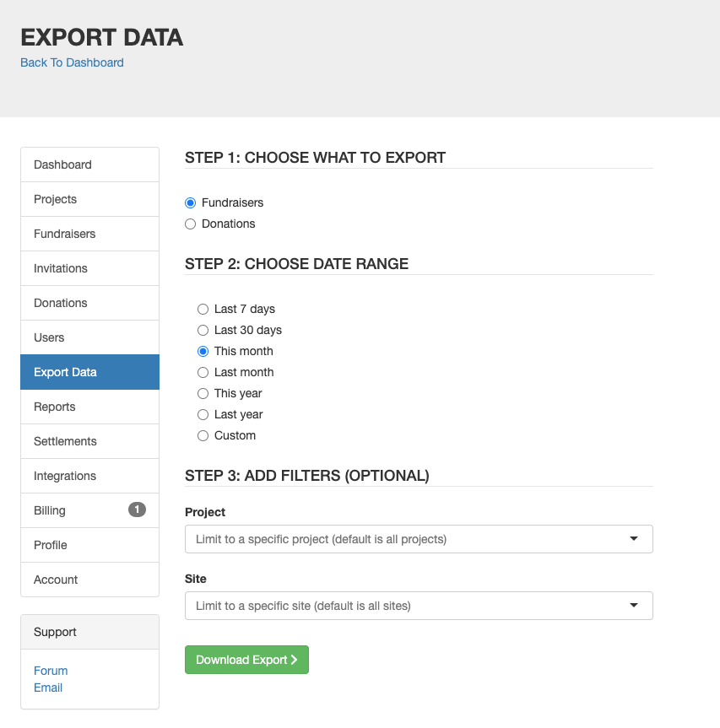Choose the Last 7 days date range
This screenshot has width=720, height=728.
[x=203, y=310]
